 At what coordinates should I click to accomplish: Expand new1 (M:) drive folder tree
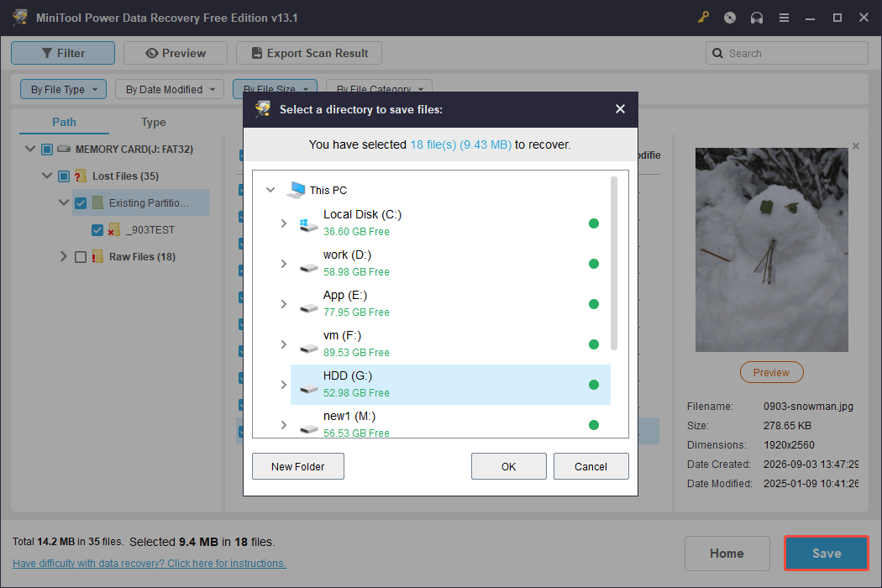pyautogui.click(x=284, y=425)
